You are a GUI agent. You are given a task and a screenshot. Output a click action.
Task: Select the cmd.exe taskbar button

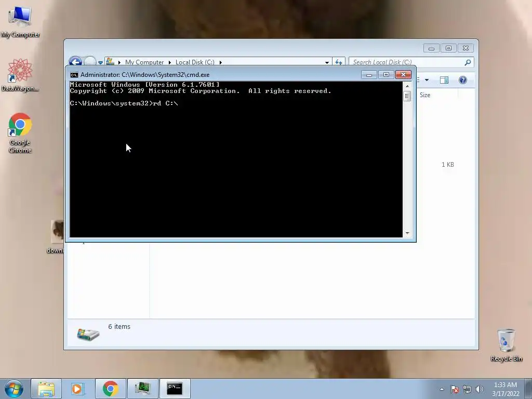(175, 389)
